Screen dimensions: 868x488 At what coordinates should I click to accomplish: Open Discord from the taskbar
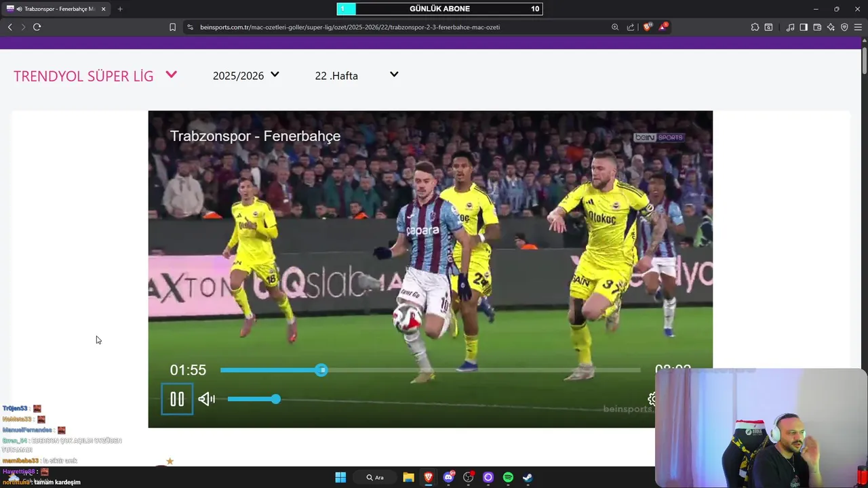tap(448, 477)
